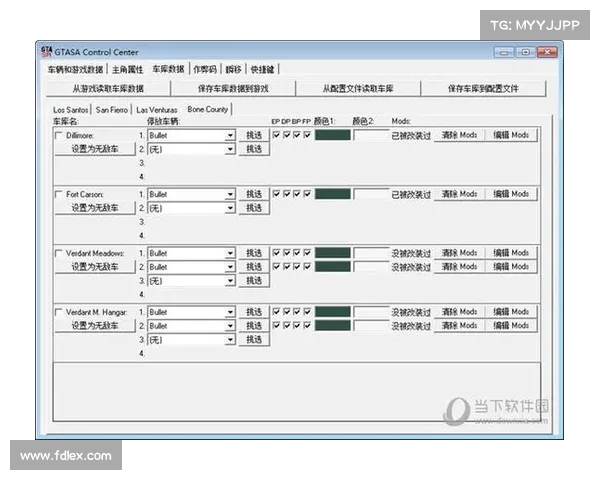600x480 pixels.
Task: Open Fort Carson slot 2 (无) dropdown
Action: tap(230, 208)
